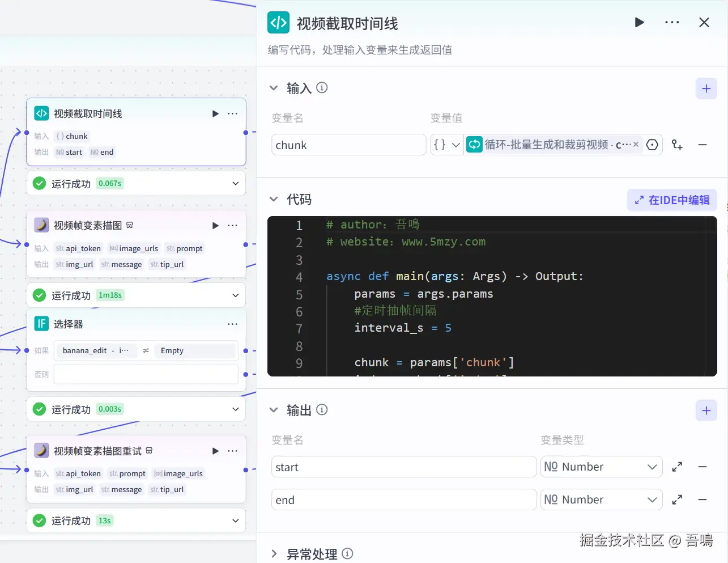The image size is (728, 563).
Task: Collapse the 输出 section chevron
Action: [274, 410]
